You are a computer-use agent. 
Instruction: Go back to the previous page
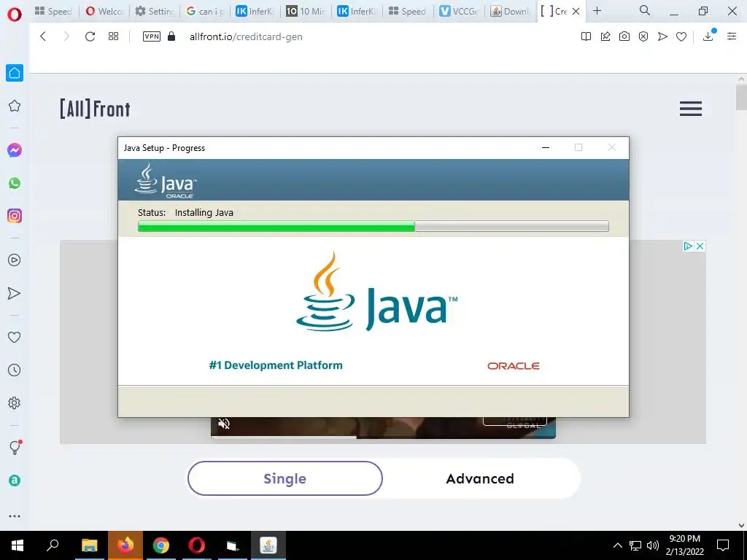point(43,36)
